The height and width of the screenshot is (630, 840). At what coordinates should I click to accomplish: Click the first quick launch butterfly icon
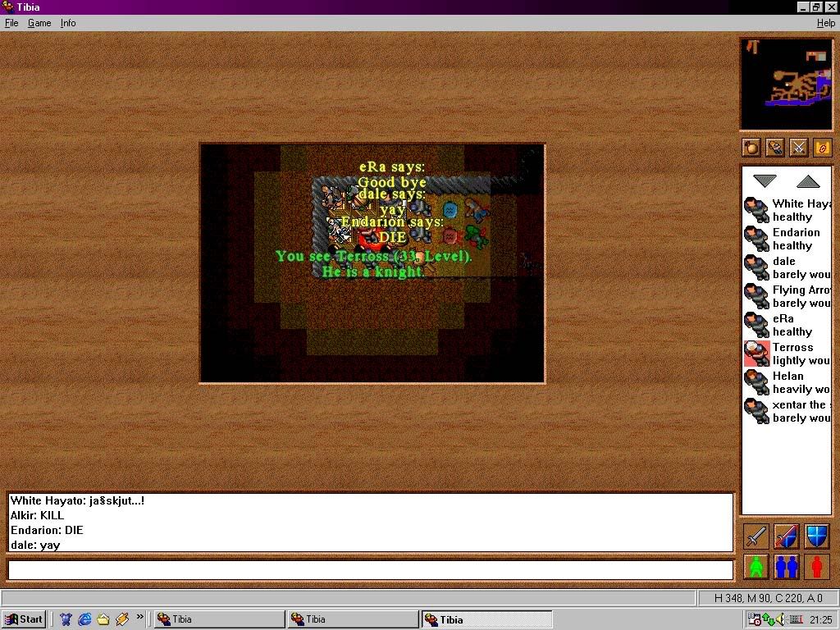coord(66,619)
